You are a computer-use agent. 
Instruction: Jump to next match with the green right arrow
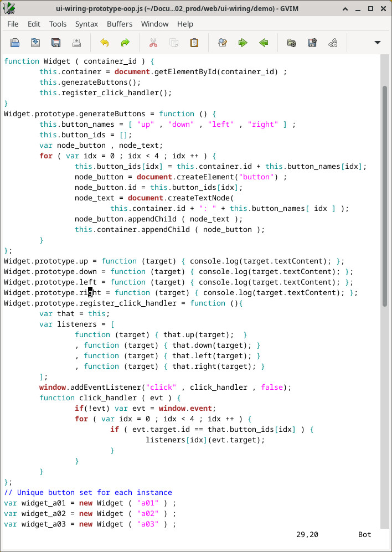(243, 43)
